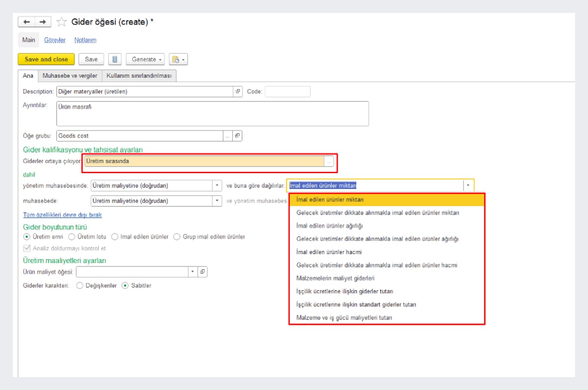The height and width of the screenshot is (390, 588).
Task: Click the forward arrow navigation icon
Action: coord(43,22)
